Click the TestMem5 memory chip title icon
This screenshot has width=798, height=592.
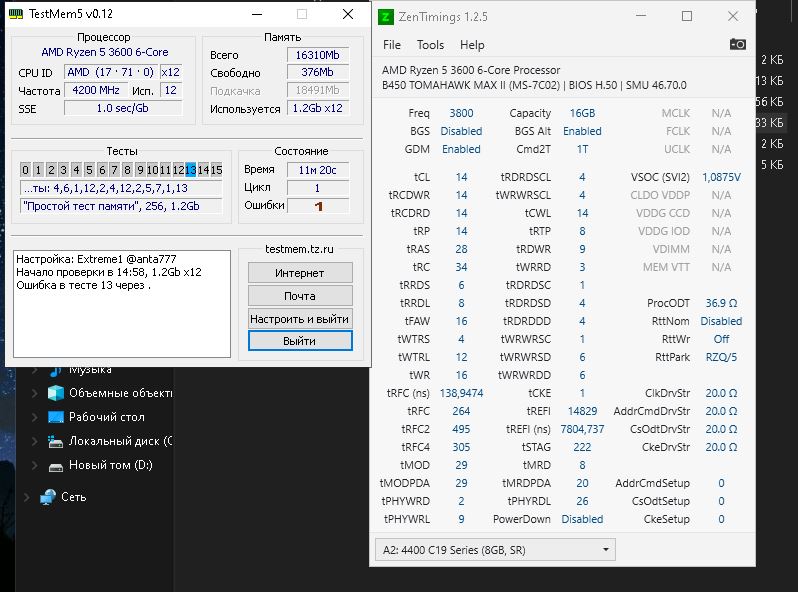(16, 14)
